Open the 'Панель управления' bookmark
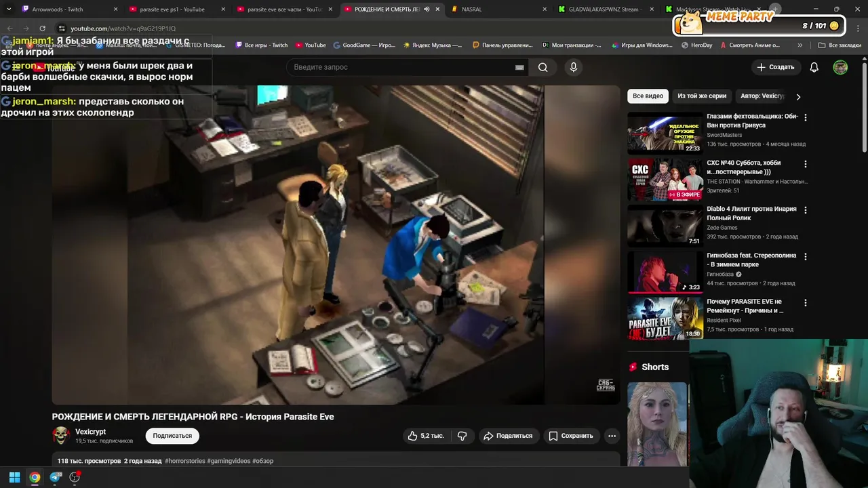The image size is (868, 488). pyautogui.click(x=502, y=45)
